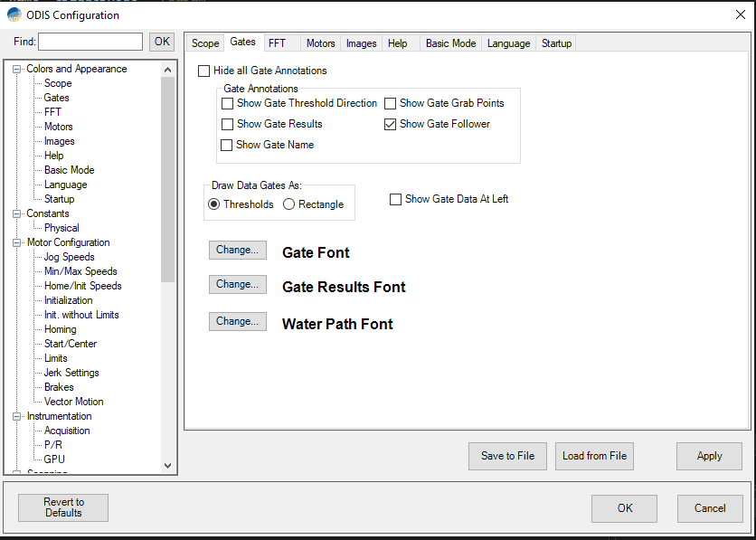Switch to the Motors tab
Screen dimensions: 756x540
click(320, 43)
